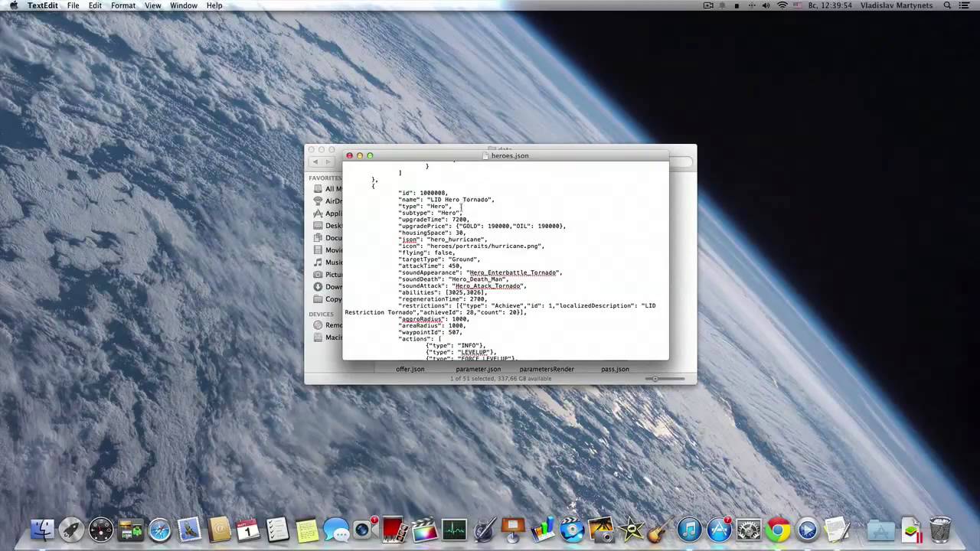Open Messages speech bubble in Dock
The width and height of the screenshot is (980, 551).
pos(336,529)
